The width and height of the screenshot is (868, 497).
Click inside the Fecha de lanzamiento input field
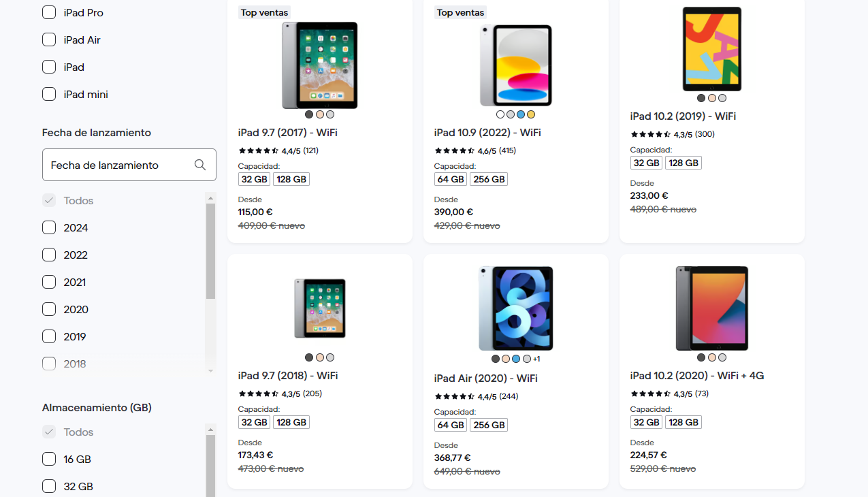click(x=116, y=165)
